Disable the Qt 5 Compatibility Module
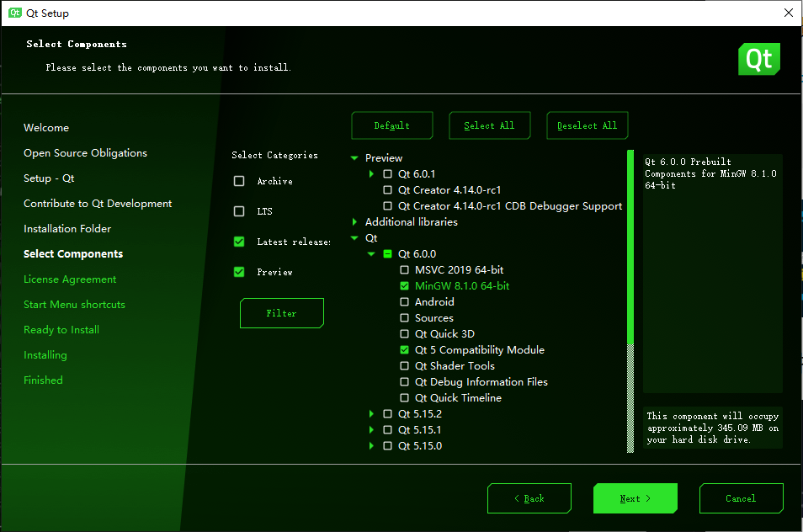 pyautogui.click(x=404, y=349)
